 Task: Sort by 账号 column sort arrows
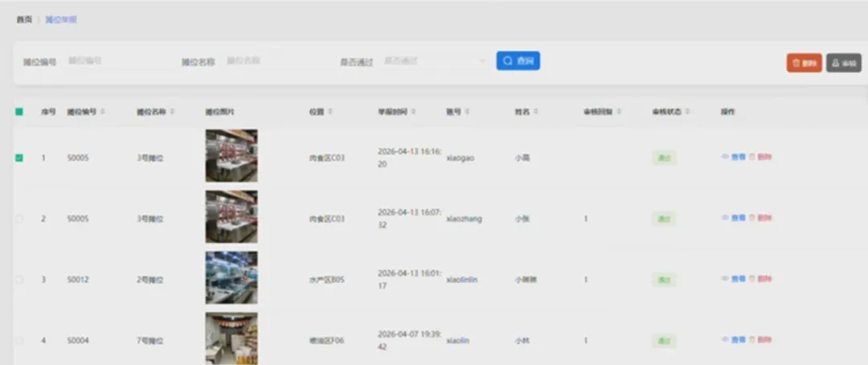coord(467,112)
